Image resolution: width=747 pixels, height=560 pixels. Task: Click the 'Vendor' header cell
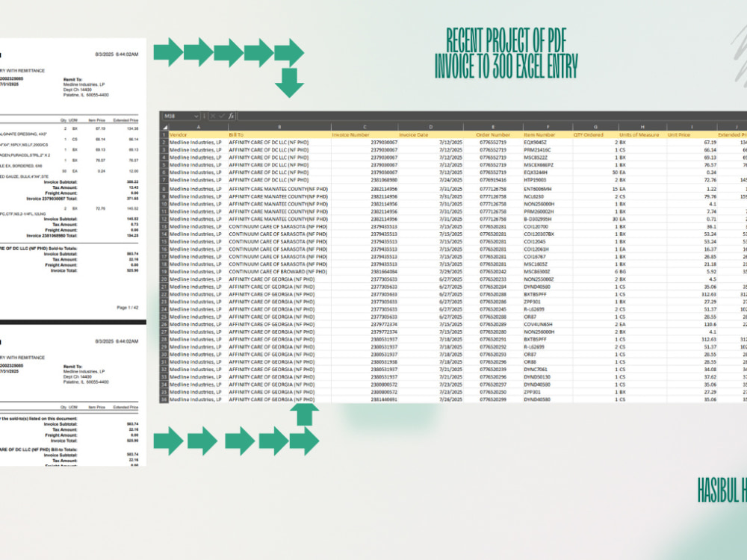[x=198, y=134]
